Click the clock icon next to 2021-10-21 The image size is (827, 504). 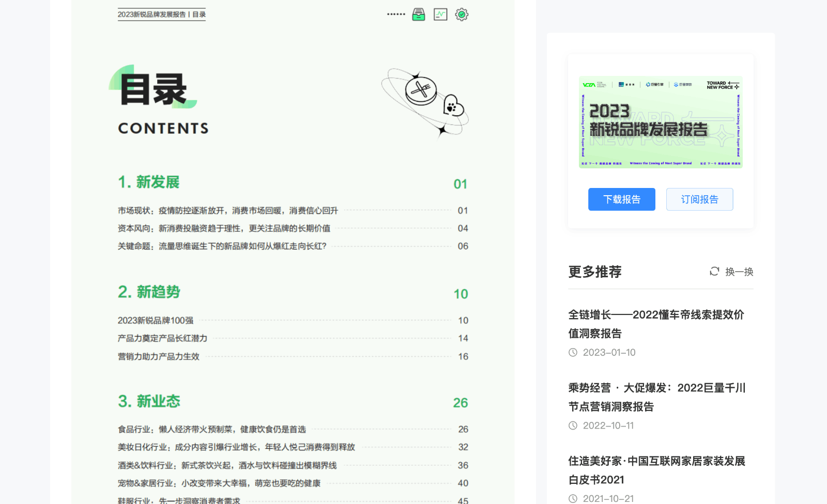point(572,498)
